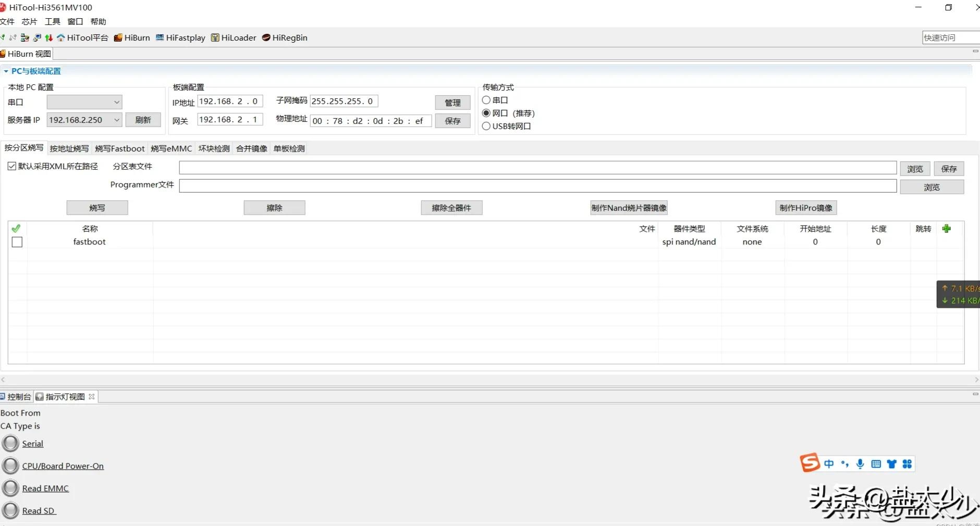Viewport: 980px width, 526px height.
Task: Tick the fastboot row checkbox
Action: tap(17, 242)
